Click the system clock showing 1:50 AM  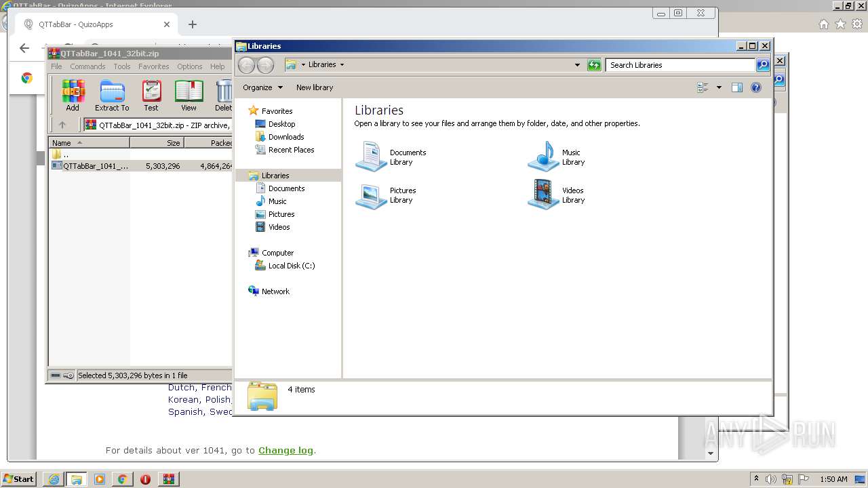[833, 479]
